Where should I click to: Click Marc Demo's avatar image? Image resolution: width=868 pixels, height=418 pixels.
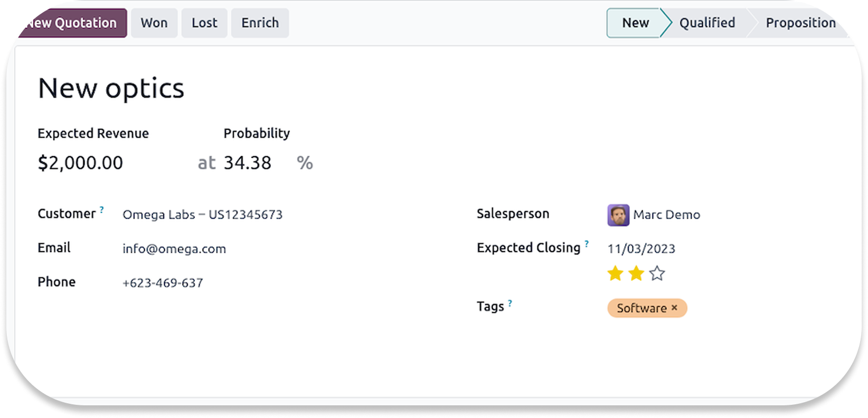pos(618,215)
